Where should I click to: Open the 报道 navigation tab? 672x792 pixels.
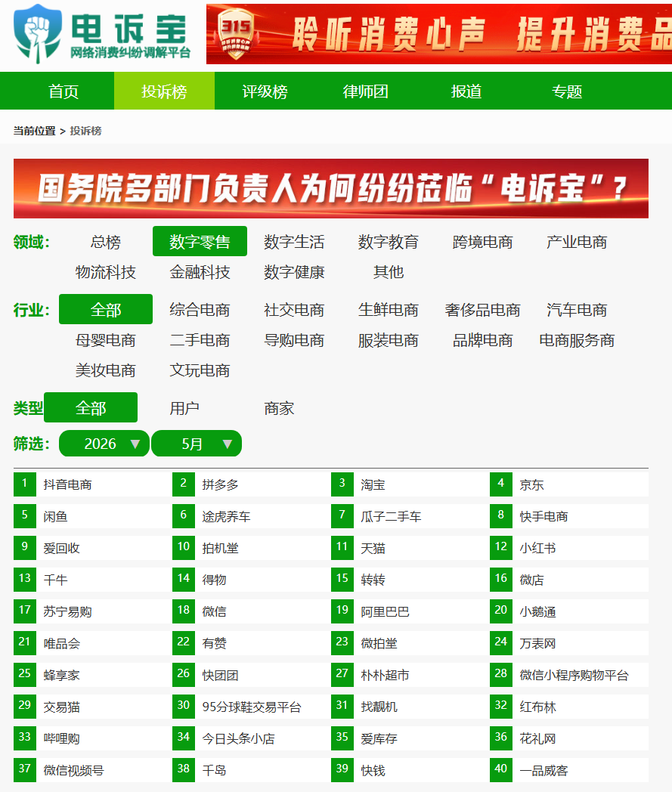466,91
